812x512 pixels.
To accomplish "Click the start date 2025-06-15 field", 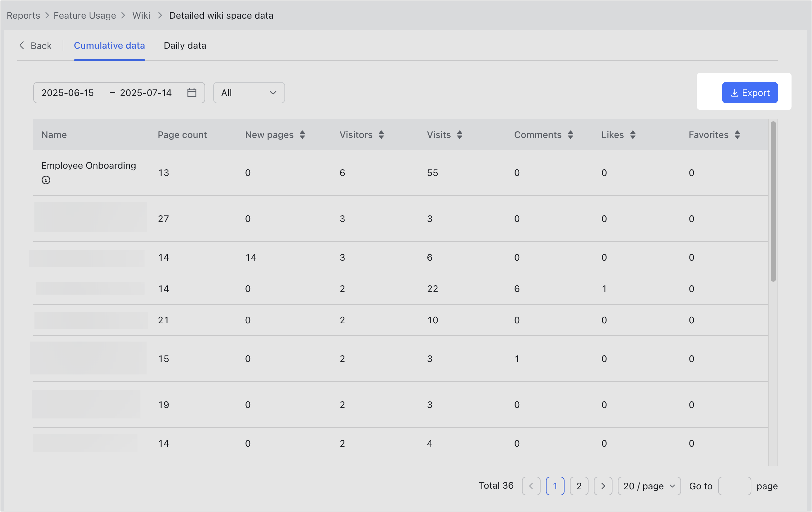I will (x=67, y=92).
